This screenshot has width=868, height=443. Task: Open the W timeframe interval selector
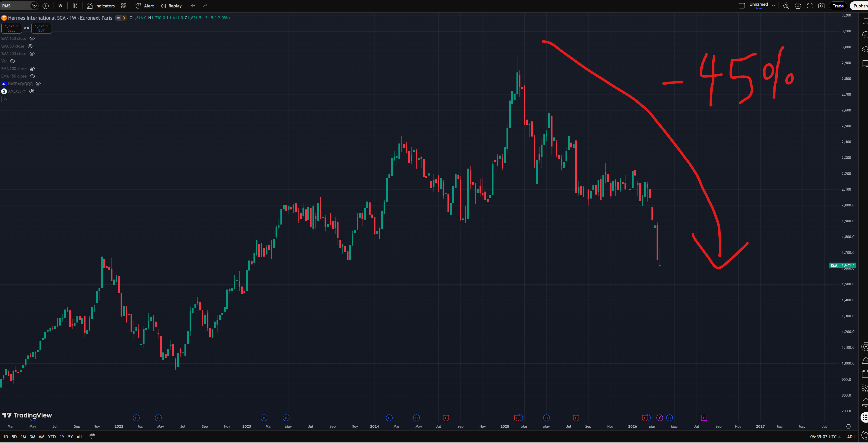(60, 6)
